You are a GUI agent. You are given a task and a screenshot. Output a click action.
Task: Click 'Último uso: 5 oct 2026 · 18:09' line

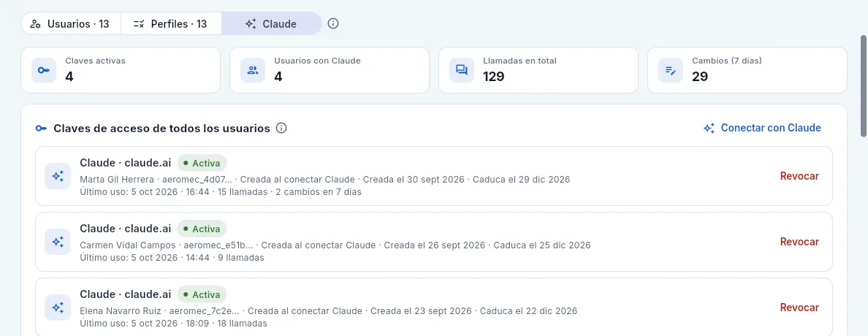[x=145, y=324]
